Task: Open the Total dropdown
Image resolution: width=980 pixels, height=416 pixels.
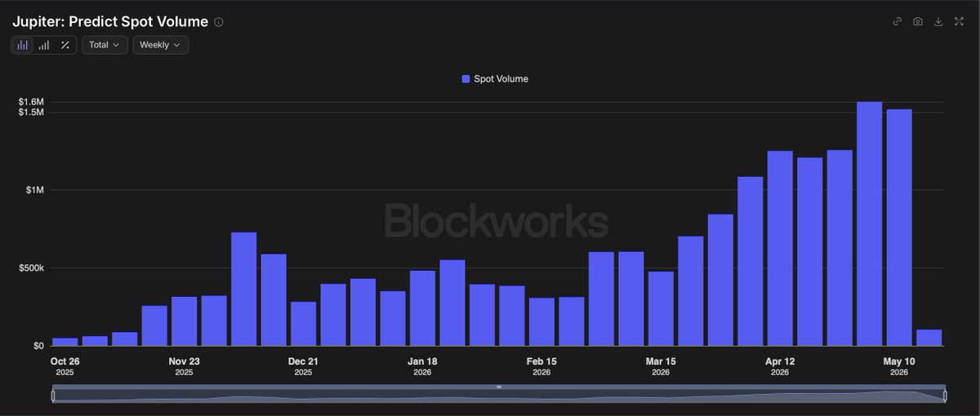Action: [x=105, y=45]
